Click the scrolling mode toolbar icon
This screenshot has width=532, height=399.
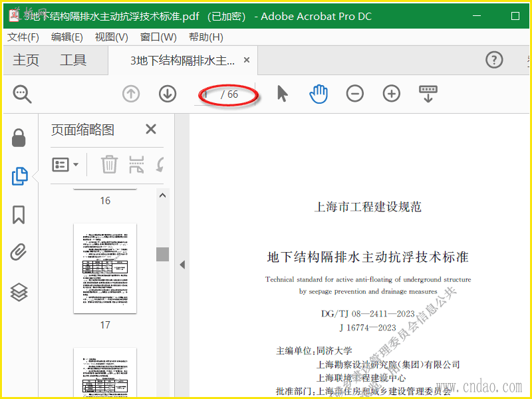click(x=428, y=94)
